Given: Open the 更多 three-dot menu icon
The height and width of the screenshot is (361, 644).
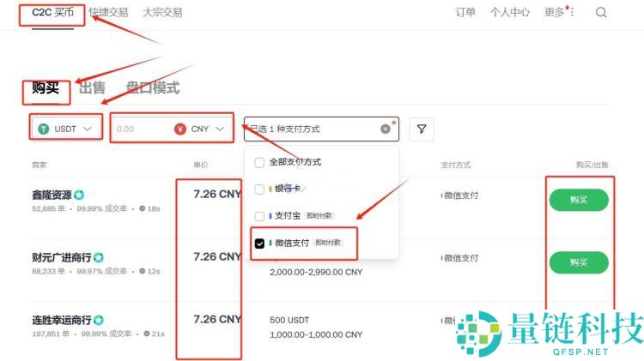Looking at the screenshot, I should (x=572, y=12).
